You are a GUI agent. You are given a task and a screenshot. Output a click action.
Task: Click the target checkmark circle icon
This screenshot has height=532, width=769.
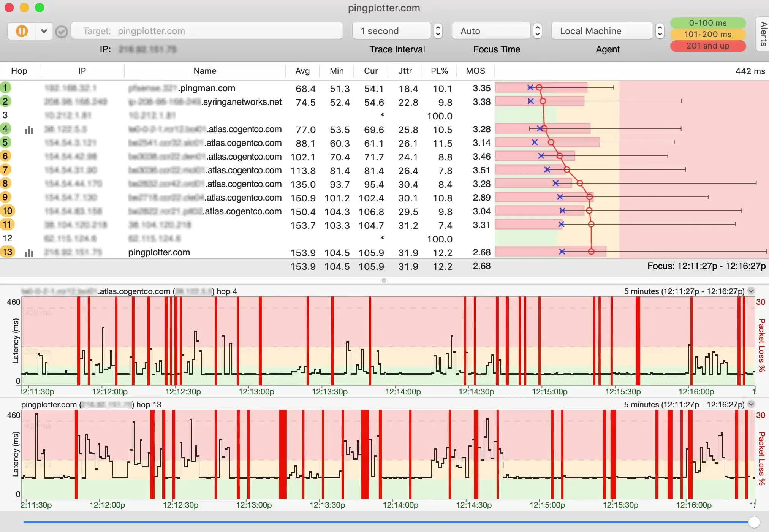(x=62, y=32)
